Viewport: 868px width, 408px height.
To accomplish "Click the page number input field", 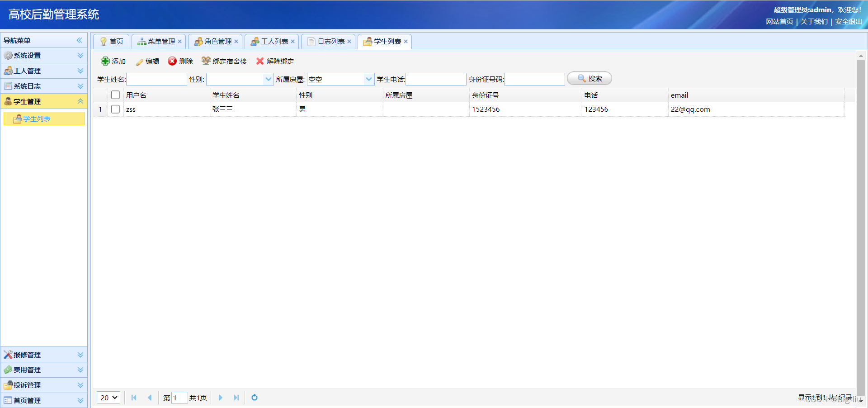I will (x=179, y=398).
